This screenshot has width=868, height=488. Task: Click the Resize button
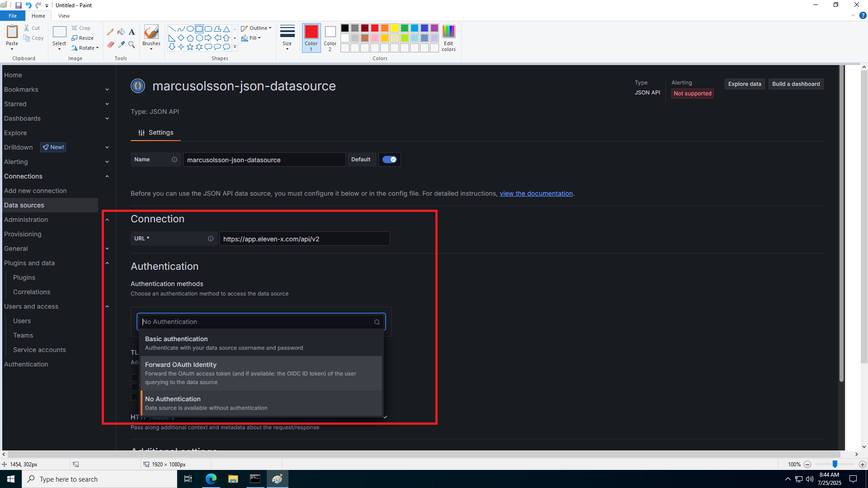[x=83, y=38]
